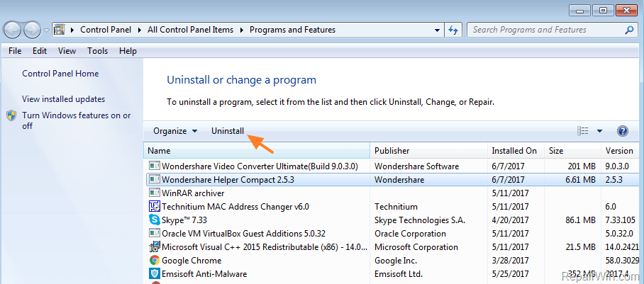
Task: Click the Emsisoft Anti-Malware shield icon
Action: click(x=155, y=274)
